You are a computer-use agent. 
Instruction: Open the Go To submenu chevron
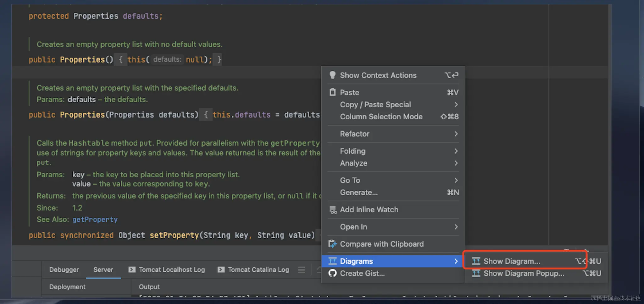point(456,180)
